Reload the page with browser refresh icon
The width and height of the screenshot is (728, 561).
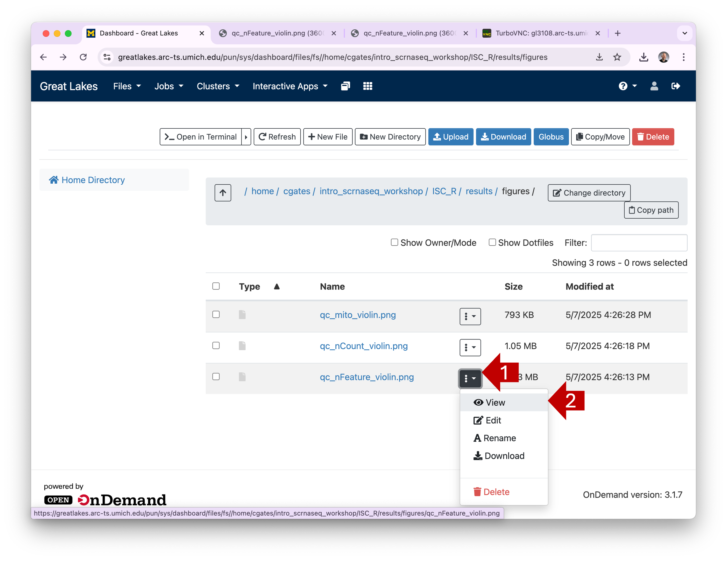(83, 57)
